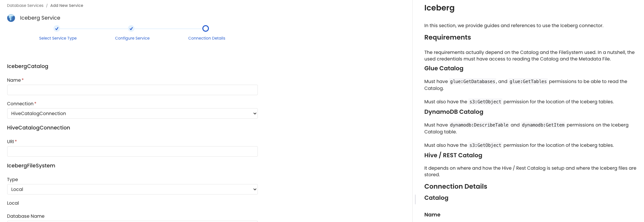Image resolution: width=644 pixels, height=222 pixels.
Task: Click the Configure Service checkmark step icon
Action: [x=131, y=28]
